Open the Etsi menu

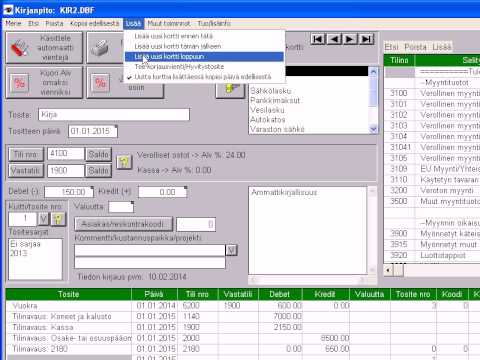(33, 23)
